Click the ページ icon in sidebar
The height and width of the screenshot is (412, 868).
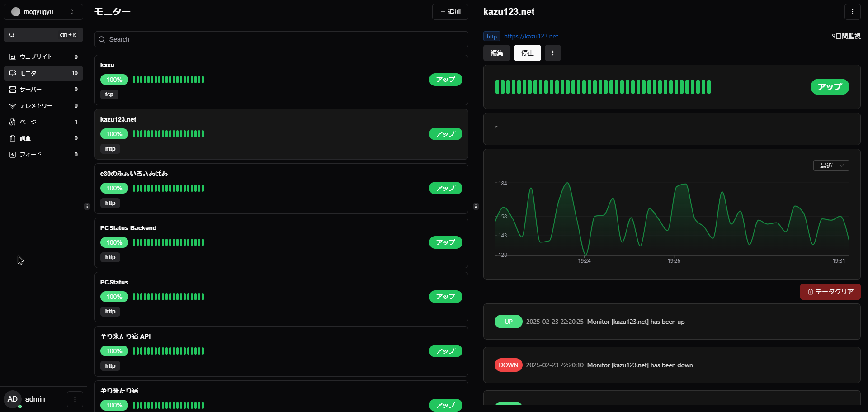[x=13, y=122]
